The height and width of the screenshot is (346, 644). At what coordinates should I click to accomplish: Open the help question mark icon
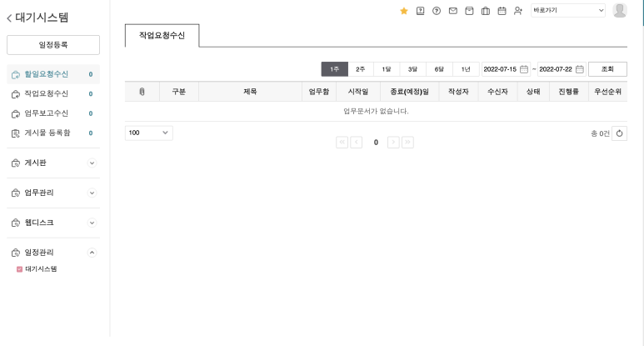[x=437, y=11]
